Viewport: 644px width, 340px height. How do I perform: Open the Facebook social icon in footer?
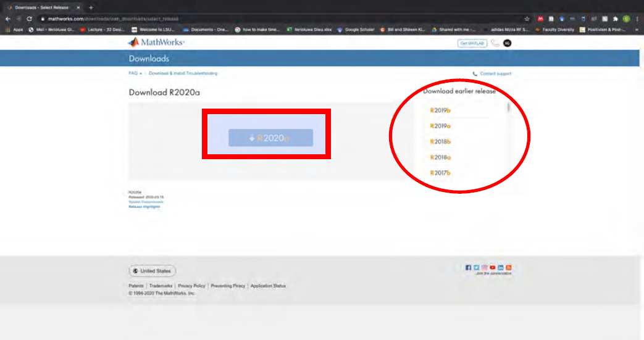pyautogui.click(x=469, y=268)
